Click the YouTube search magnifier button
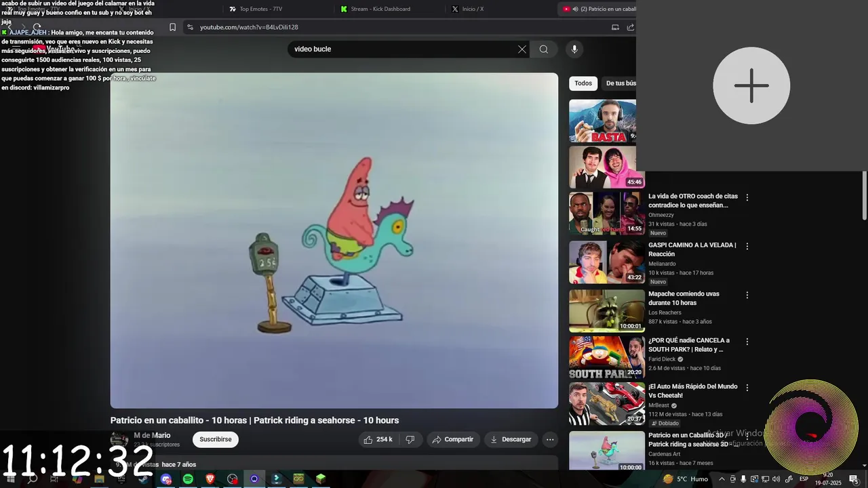 coord(544,49)
